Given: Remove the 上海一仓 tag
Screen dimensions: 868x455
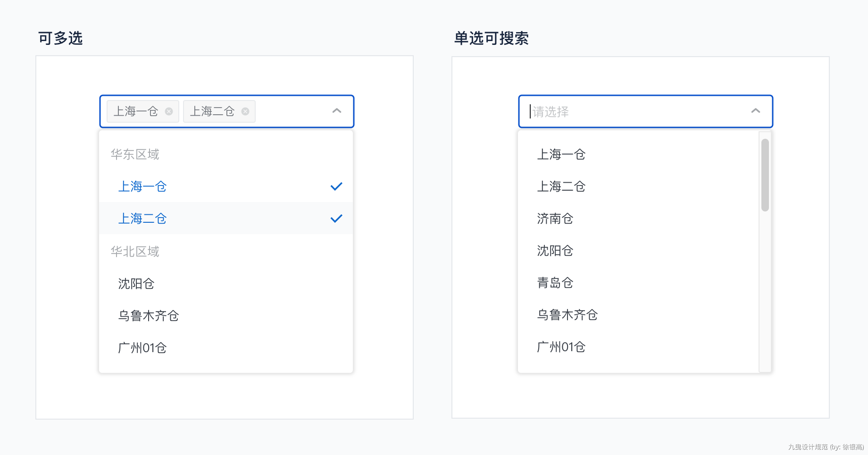Looking at the screenshot, I should click(x=169, y=111).
